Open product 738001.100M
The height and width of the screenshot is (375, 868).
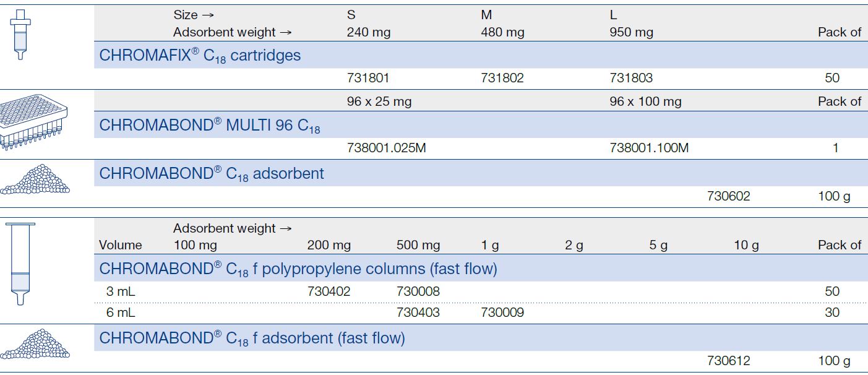tap(649, 148)
